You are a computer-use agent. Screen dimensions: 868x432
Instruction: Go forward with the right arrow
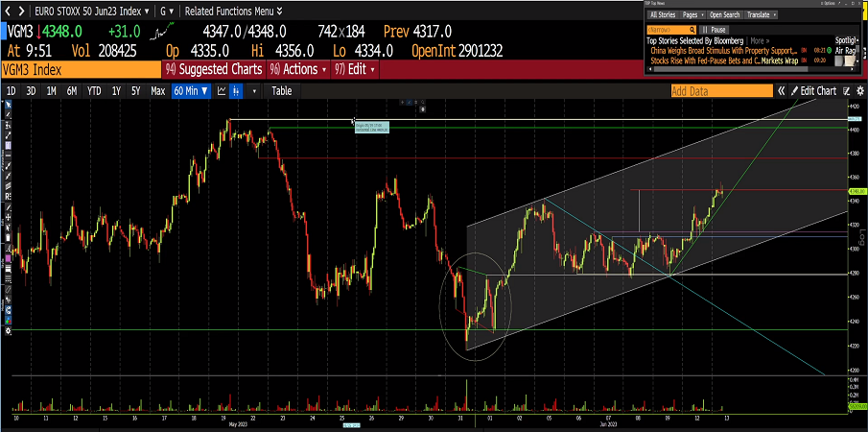[20, 11]
